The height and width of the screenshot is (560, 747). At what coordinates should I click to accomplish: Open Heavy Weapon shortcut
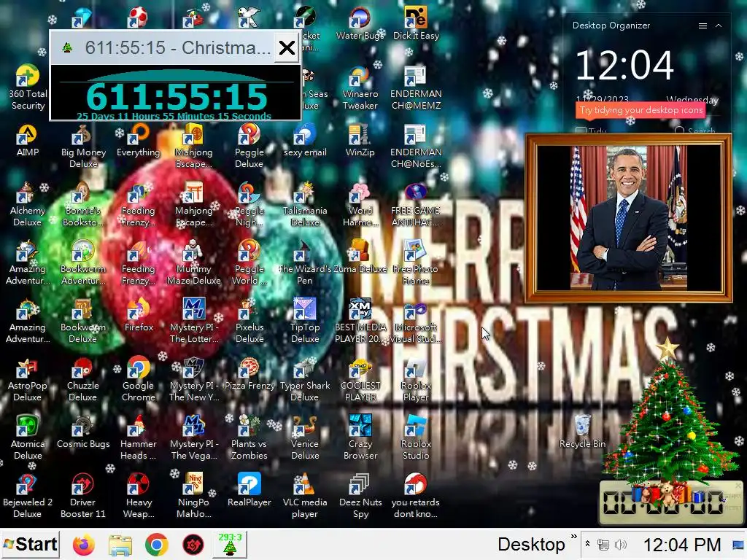[x=138, y=496]
